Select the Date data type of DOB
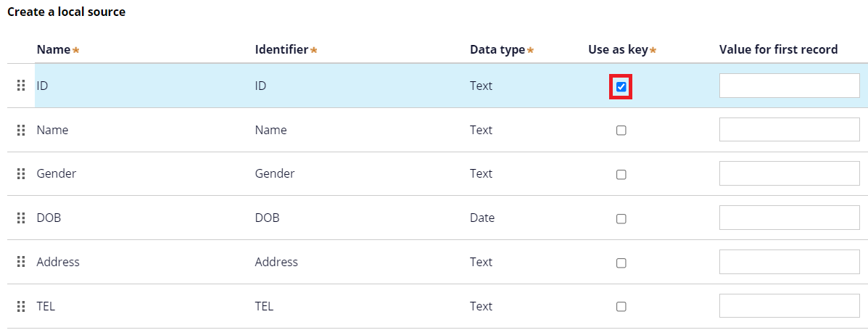868x330 pixels. [482, 218]
